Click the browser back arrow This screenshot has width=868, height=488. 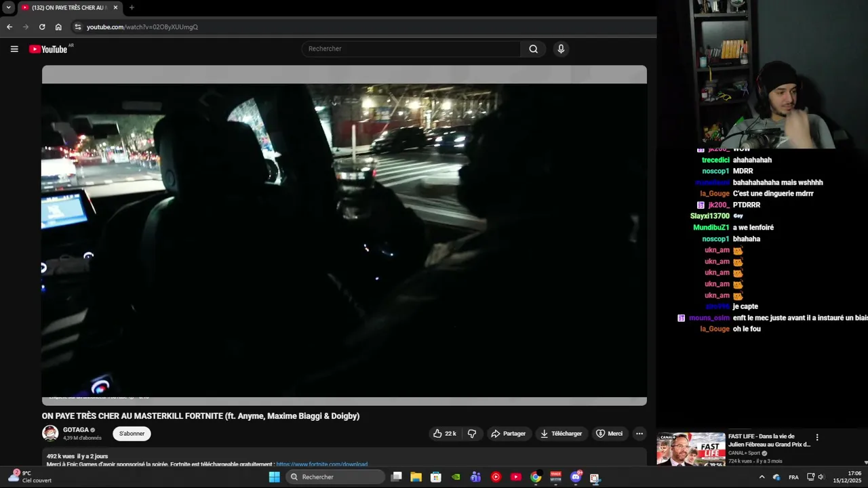[x=9, y=27]
